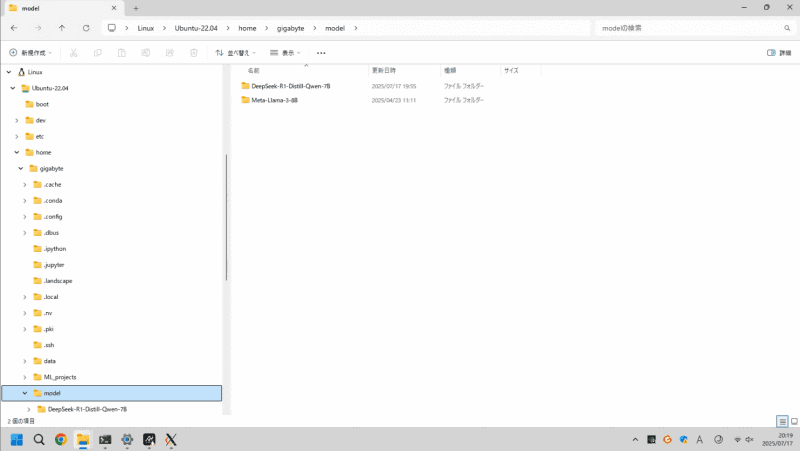The image size is (800, 451).
Task: Click Linux in the breadcrumb path
Action: [x=145, y=28]
